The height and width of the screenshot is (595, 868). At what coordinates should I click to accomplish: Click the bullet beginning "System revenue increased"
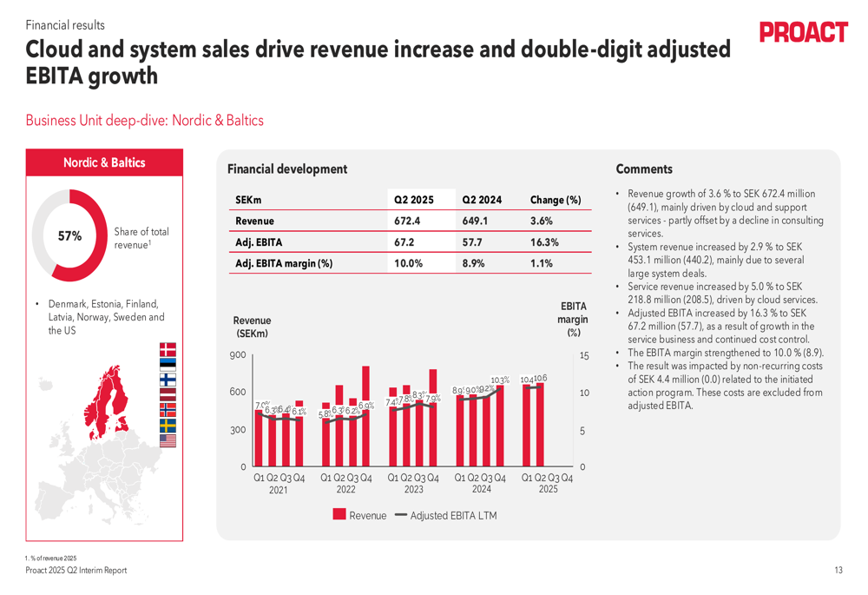[x=716, y=260]
